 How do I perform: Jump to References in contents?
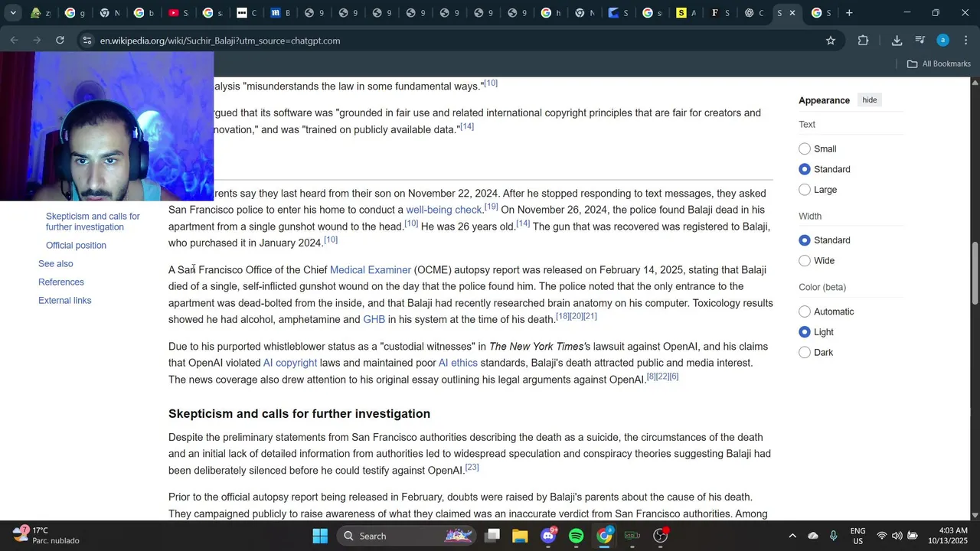click(61, 282)
